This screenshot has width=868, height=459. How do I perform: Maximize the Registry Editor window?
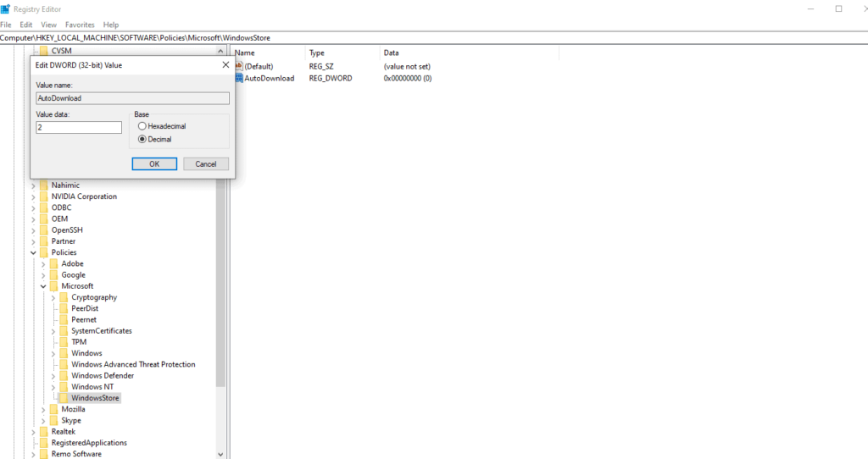coord(838,8)
